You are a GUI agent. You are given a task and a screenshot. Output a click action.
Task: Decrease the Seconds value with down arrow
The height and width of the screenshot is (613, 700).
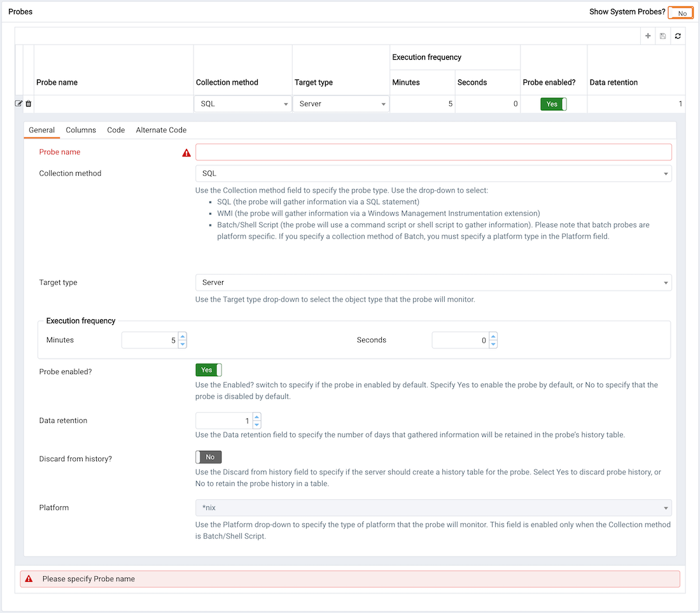(x=493, y=344)
